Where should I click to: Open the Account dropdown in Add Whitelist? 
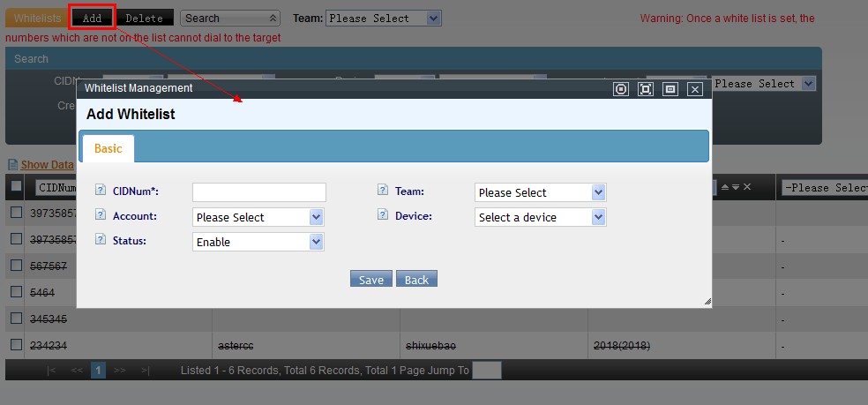click(258, 217)
